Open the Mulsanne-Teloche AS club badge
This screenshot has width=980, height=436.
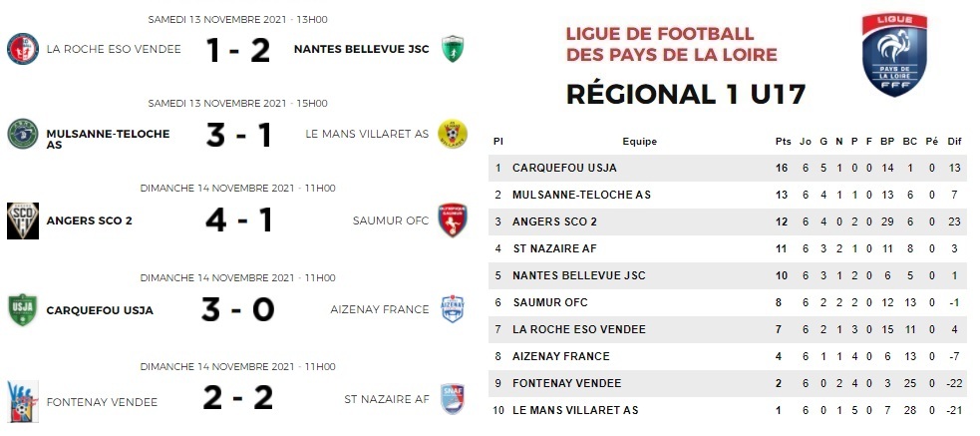coord(22,134)
